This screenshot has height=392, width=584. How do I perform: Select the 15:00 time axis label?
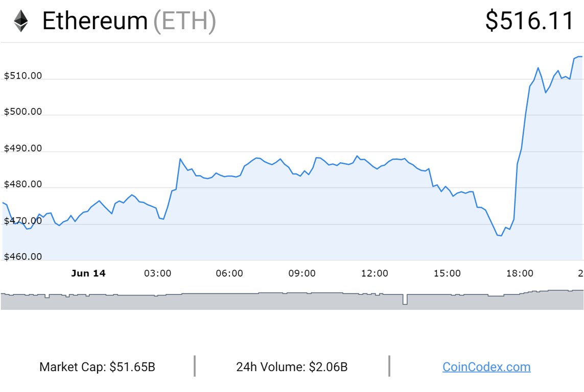(447, 273)
